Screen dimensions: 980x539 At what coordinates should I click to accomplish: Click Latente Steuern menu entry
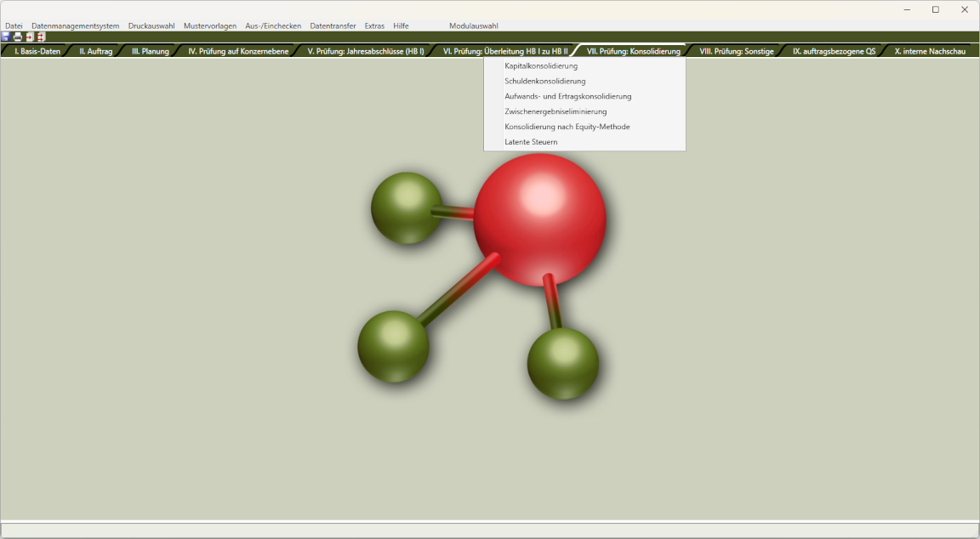pos(531,142)
